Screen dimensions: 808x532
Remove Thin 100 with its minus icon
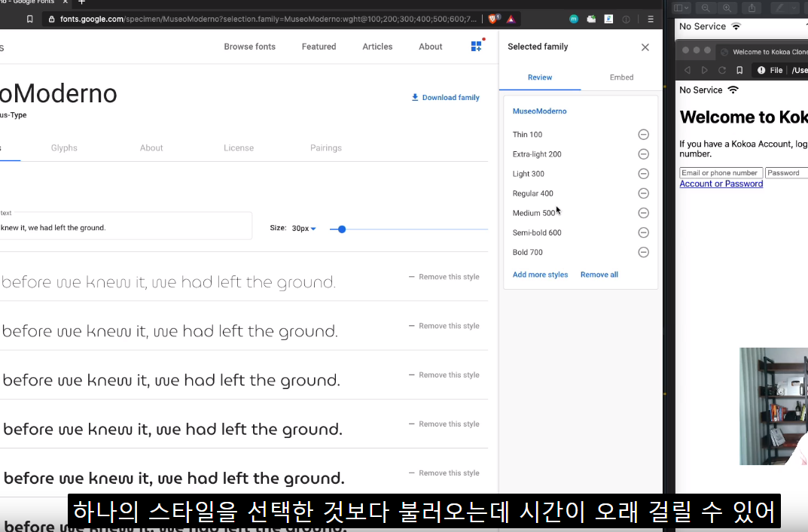[644, 135]
